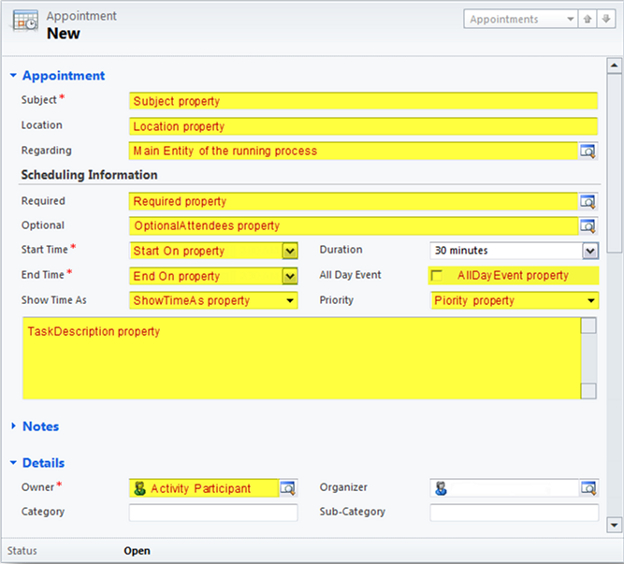624x564 pixels.
Task: Open the End Time dropdown
Action: 289,276
